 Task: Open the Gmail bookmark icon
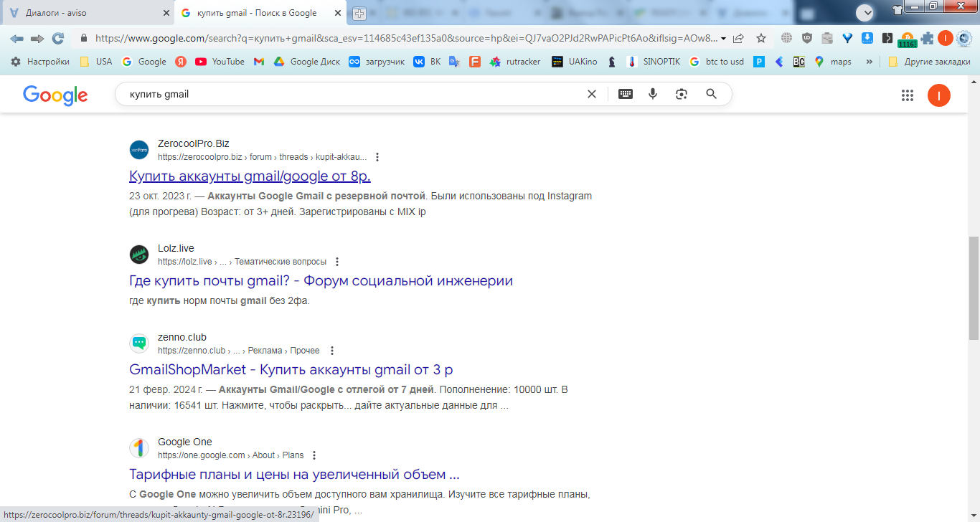click(259, 62)
